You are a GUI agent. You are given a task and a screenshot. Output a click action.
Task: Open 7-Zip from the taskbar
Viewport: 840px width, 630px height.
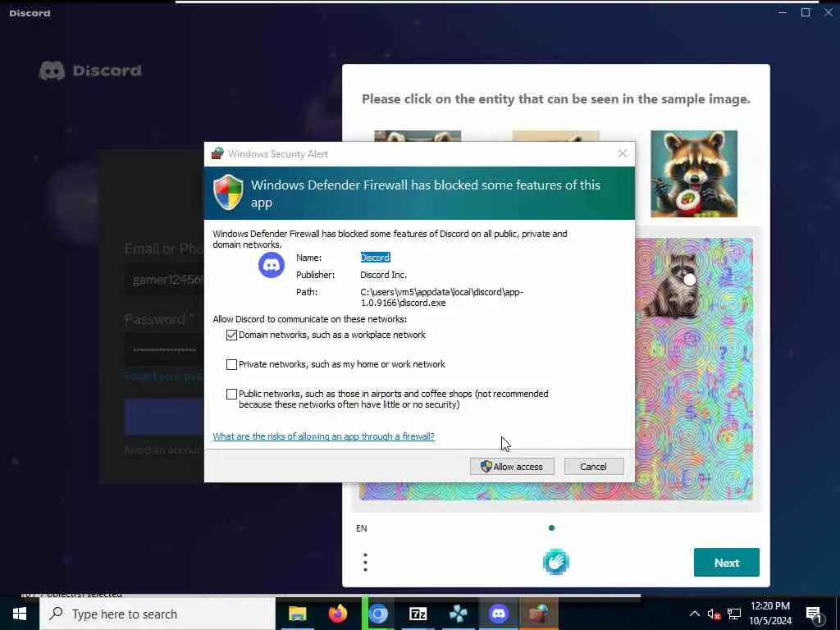pos(418,614)
